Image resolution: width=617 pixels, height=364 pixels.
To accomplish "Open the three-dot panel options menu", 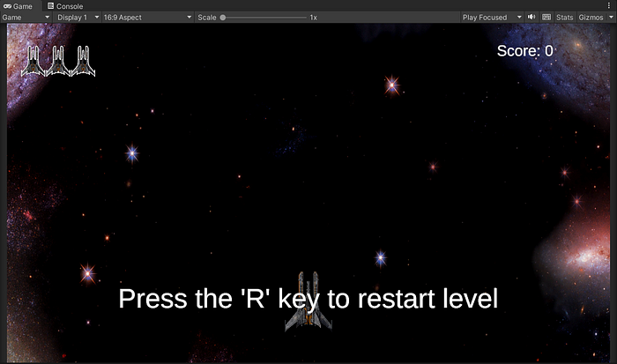I will pyautogui.click(x=609, y=5).
